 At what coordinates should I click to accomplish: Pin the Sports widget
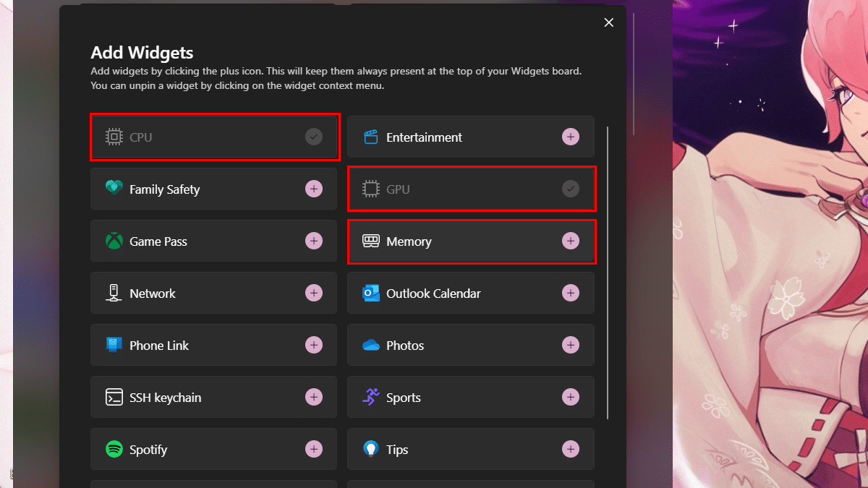pos(571,397)
